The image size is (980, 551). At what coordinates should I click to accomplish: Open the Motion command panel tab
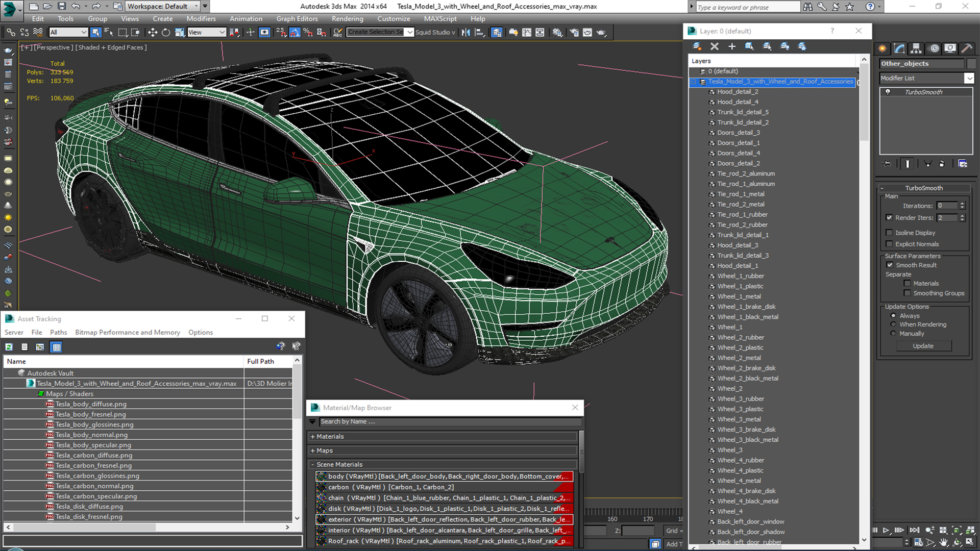tap(934, 48)
